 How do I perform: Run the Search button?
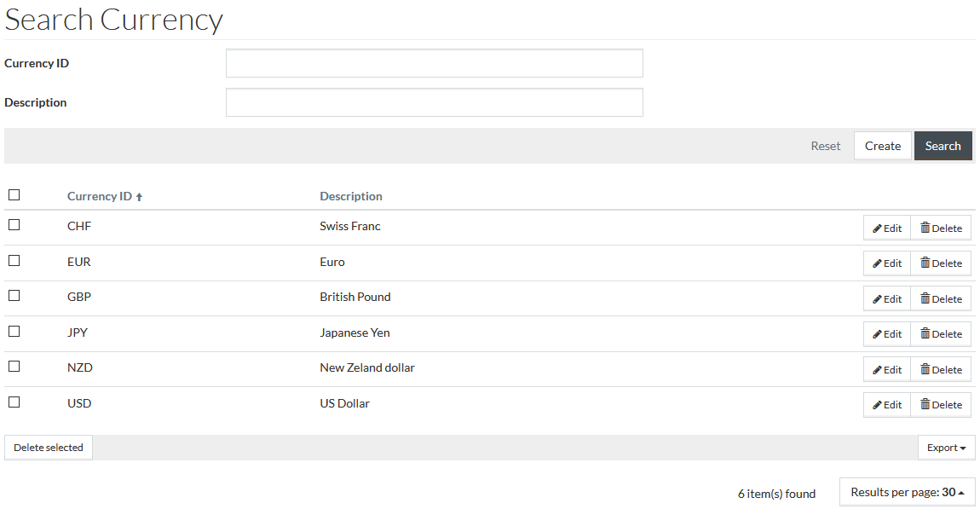(x=943, y=146)
